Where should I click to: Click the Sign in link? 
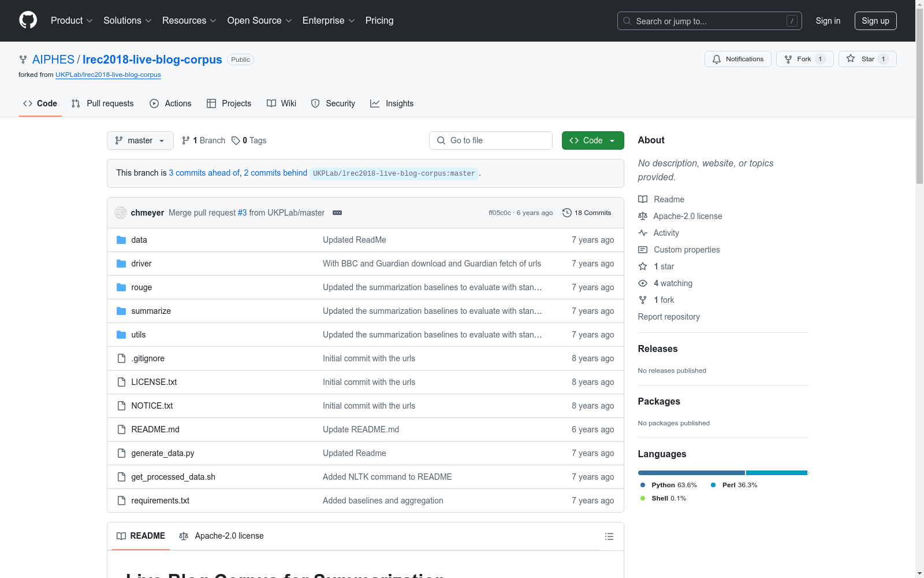828,21
